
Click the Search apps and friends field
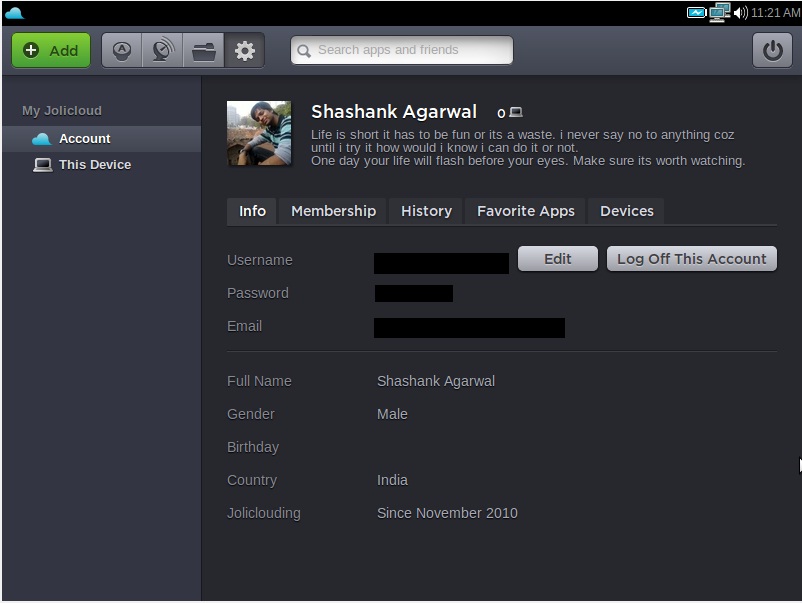click(x=402, y=50)
